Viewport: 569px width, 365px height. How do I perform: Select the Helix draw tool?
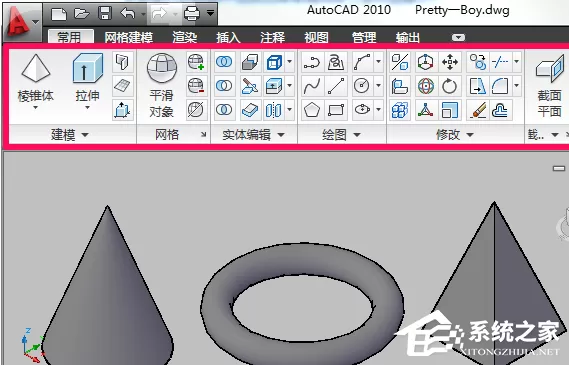336,62
